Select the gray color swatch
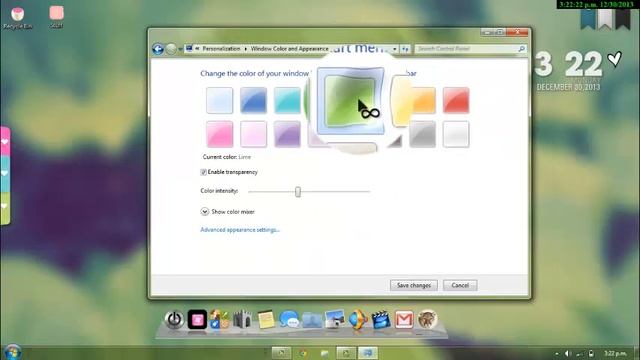Image resolution: width=640 pixels, height=360 pixels. pos(422,134)
